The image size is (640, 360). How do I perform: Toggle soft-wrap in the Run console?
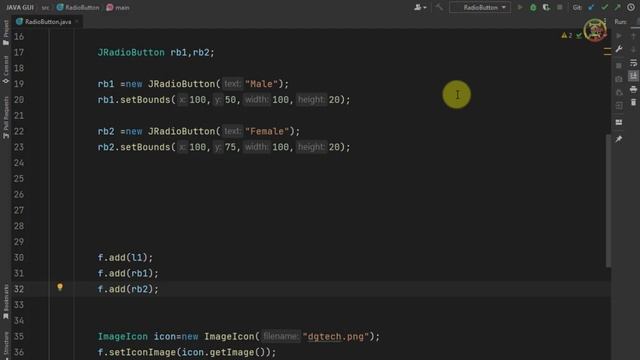click(x=633, y=62)
